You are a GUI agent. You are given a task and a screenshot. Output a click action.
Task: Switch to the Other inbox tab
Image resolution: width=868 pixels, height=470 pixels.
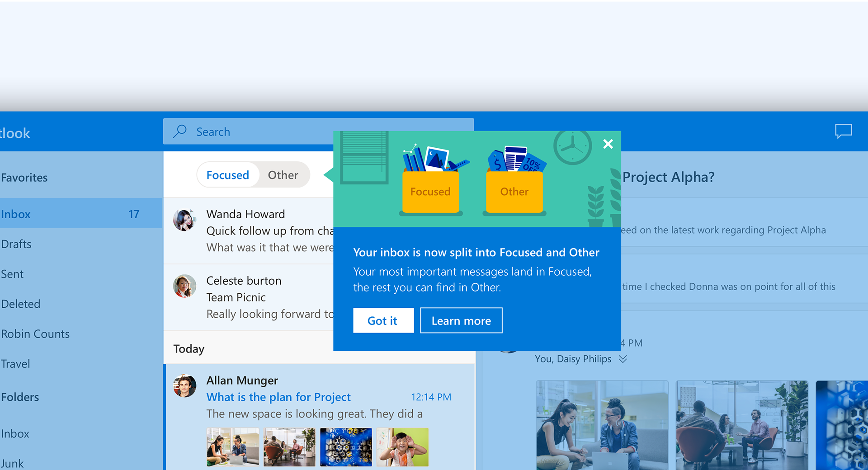[283, 175]
